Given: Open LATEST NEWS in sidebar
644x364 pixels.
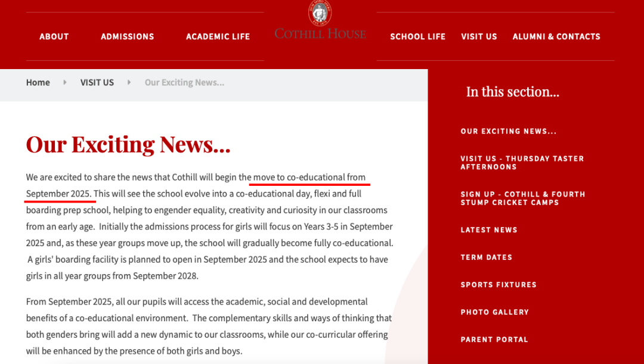Looking at the screenshot, I should pyautogui.click(x=489, y=230).
